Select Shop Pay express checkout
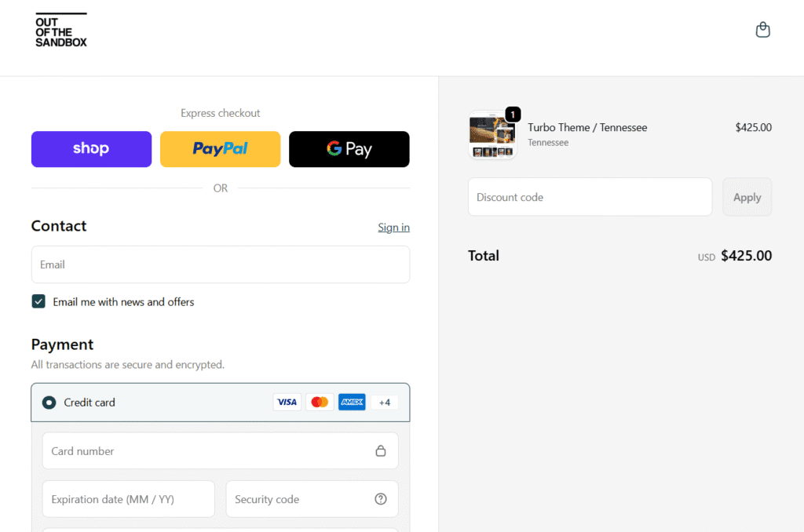Screen dimensions: 804x532 pos(91,149)
